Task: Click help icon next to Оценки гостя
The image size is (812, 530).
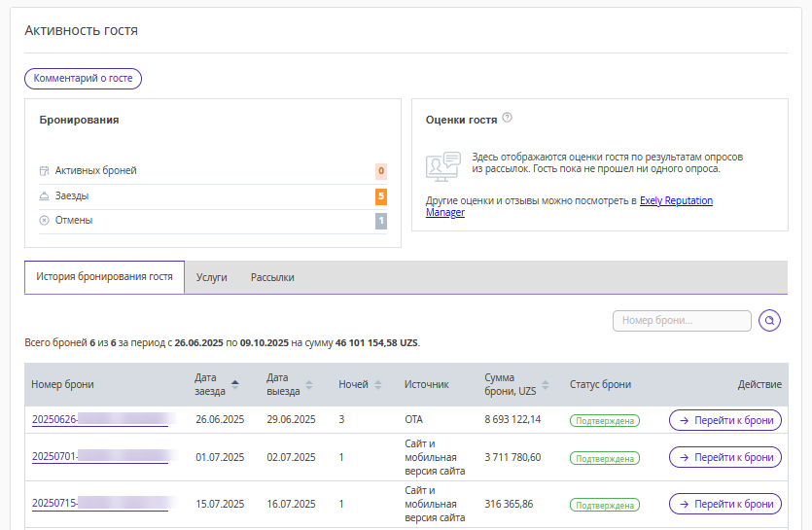Action: coord(507,119)
